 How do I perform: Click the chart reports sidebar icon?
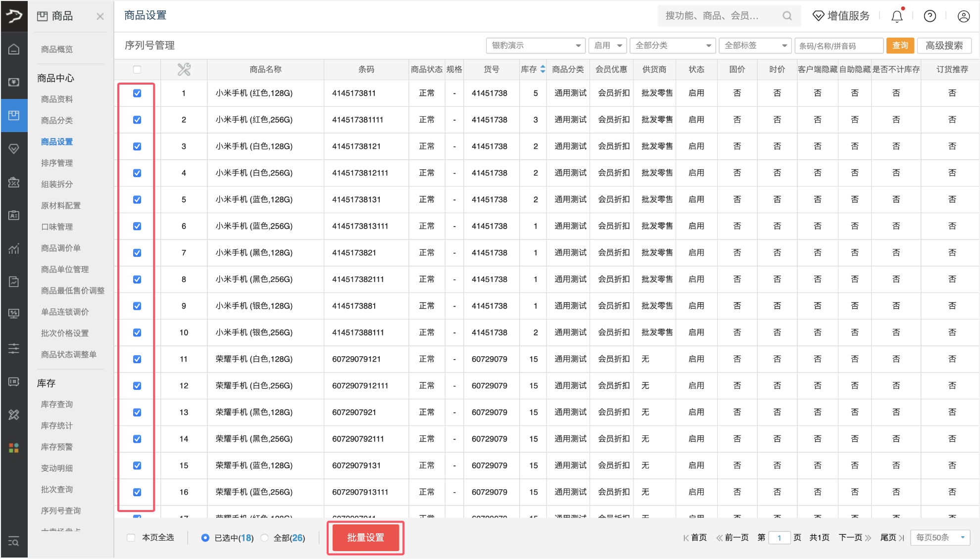pos(14,248)
